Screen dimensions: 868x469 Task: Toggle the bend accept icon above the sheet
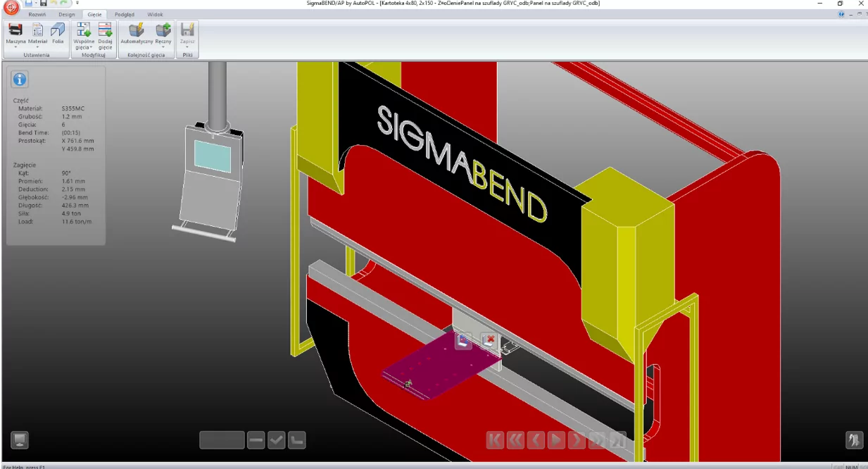(464, 340)
